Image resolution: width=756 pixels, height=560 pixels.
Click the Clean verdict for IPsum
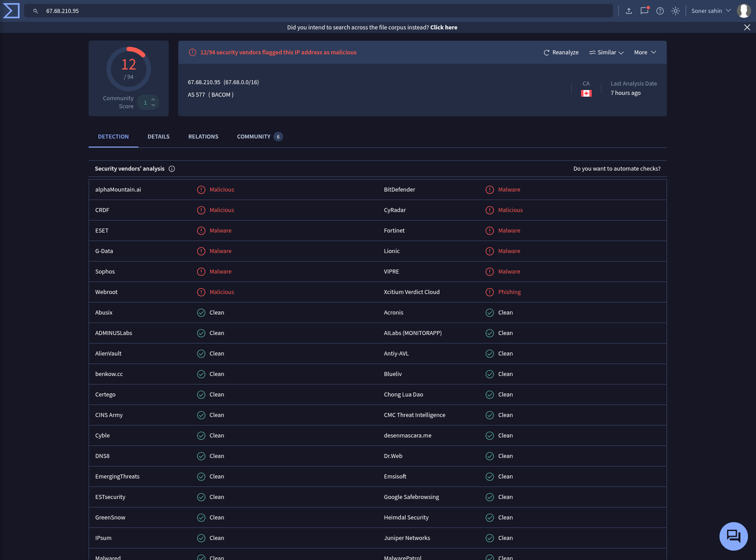(x=217, y=538)
